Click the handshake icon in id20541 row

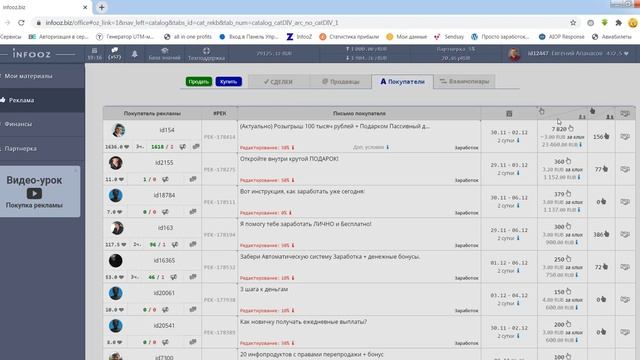pos(625,332)
